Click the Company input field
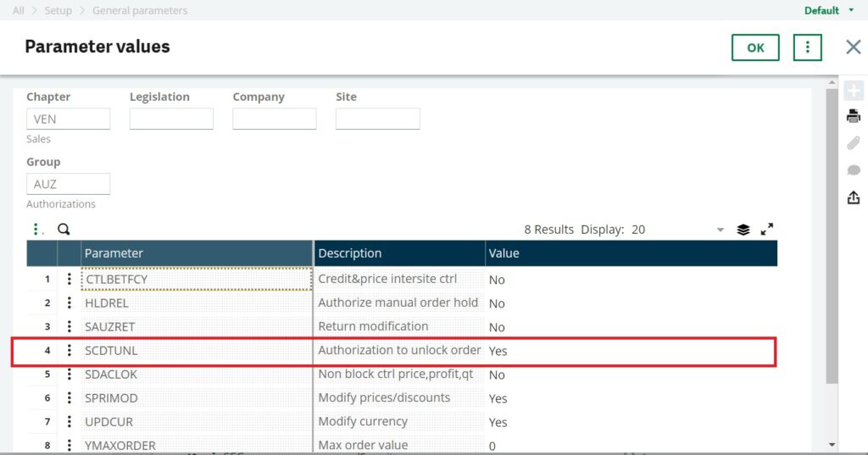 click(274, 119)
